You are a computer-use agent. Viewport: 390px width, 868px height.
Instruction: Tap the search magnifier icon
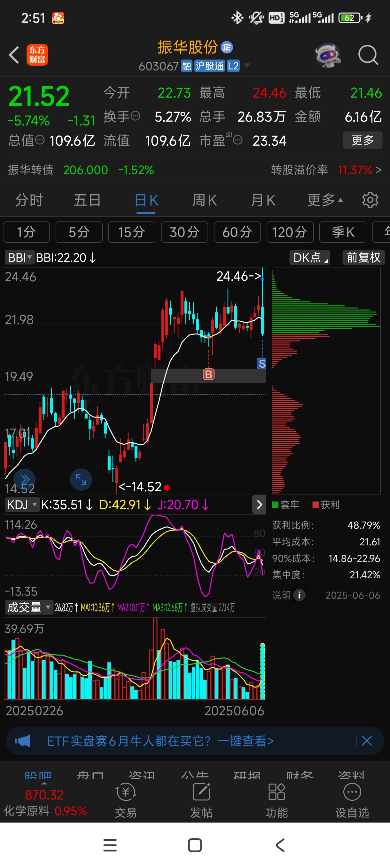point(368,55)
